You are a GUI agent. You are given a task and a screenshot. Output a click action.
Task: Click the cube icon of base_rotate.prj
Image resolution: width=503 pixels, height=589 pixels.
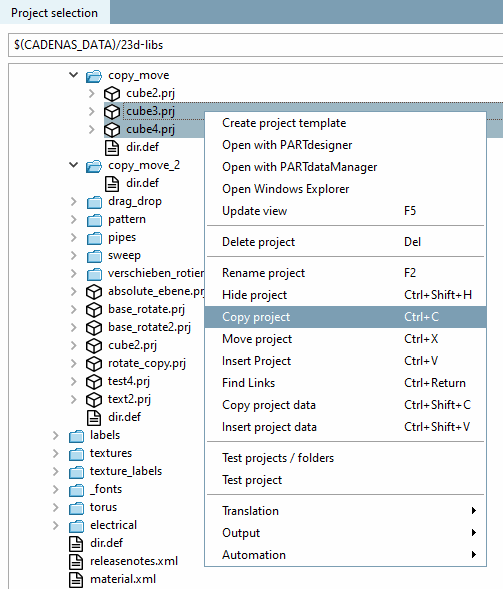click(x=94, y=310)
